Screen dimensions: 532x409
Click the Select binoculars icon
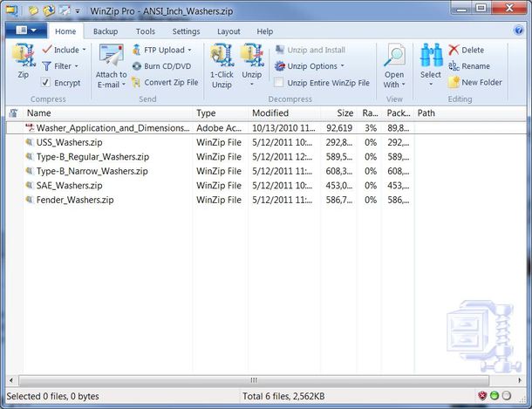tap(431, 55)
